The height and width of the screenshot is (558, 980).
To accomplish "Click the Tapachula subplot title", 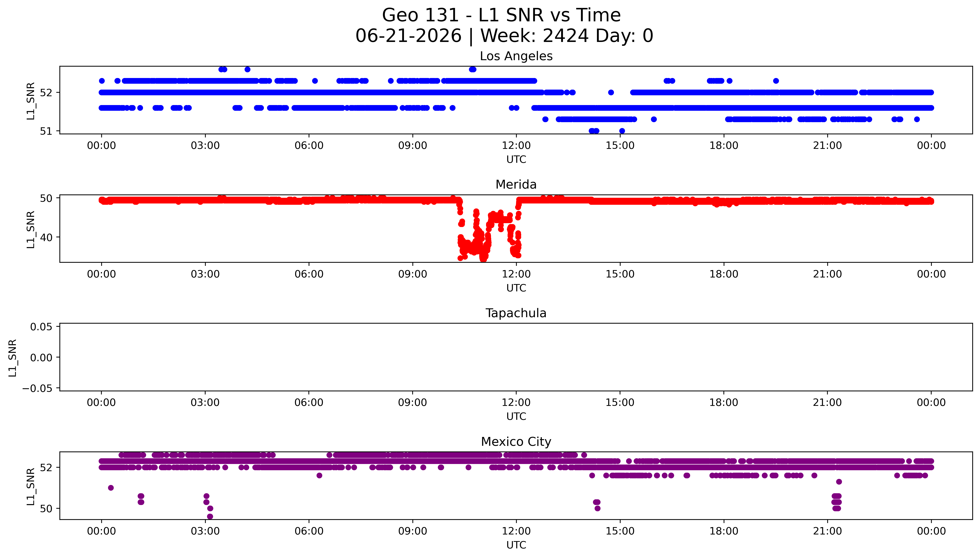I will (x=516, y=313).
